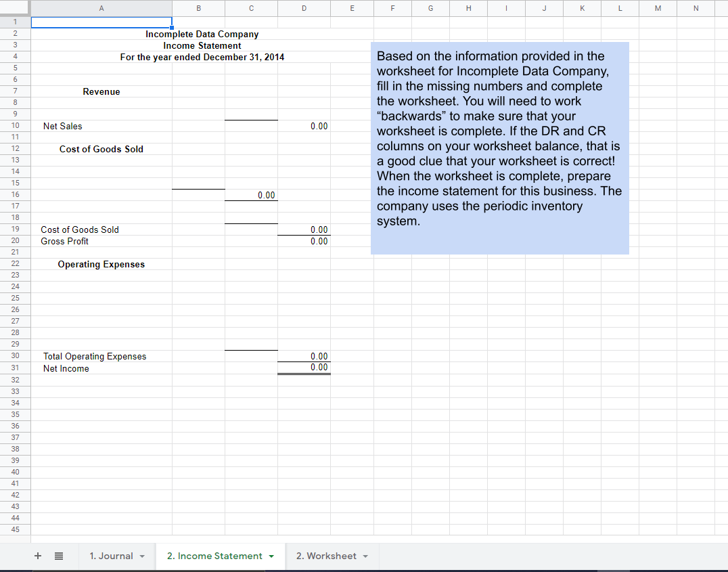Switch to the "2. Worksheet" sheet
The height and width of the screenshot is (572, 728).
point(329,556)
